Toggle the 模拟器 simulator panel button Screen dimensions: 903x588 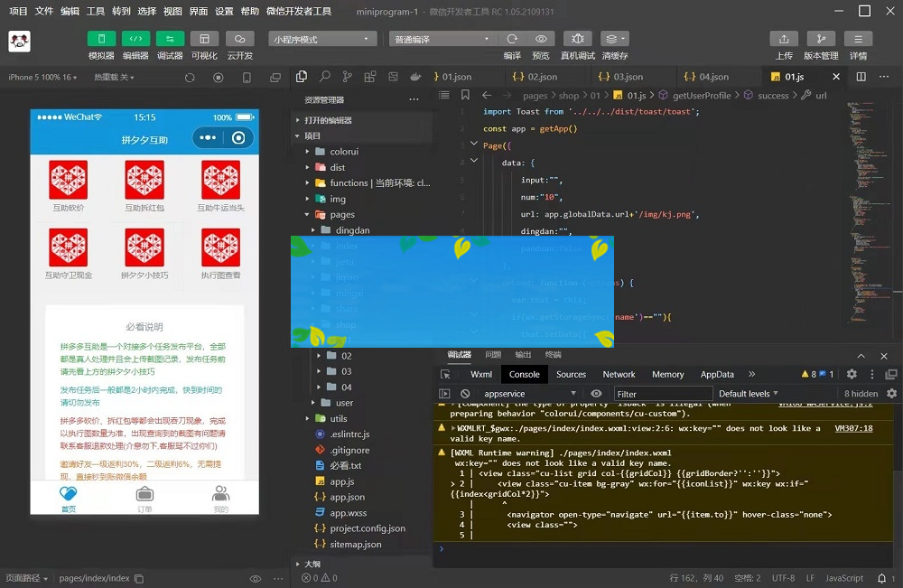pyautogui.click(x=101, y=39)
